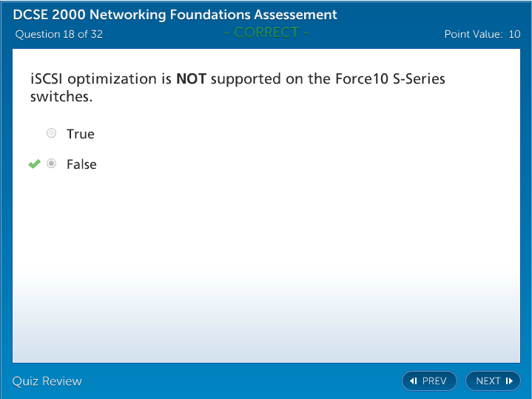Click the bold word NOT in the question

(x=191, y=79)
